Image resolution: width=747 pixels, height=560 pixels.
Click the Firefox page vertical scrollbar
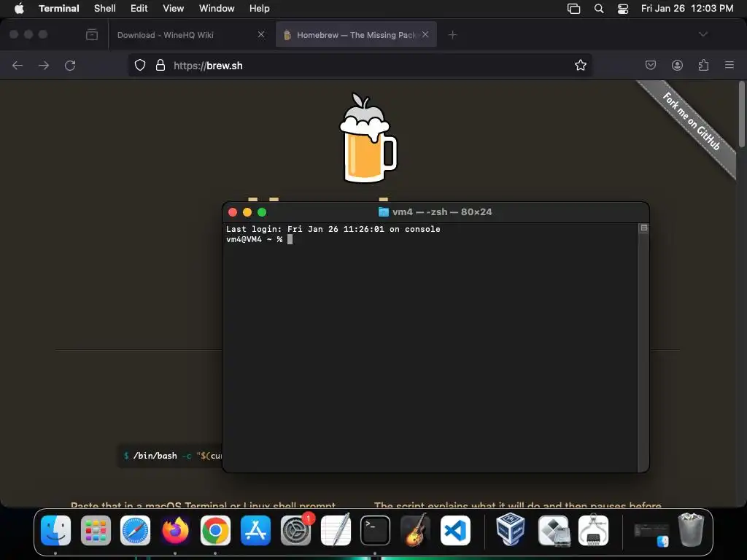741,114
